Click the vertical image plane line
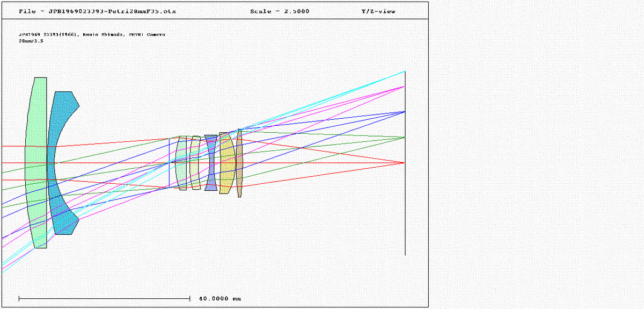644x309 pixels. point(405,163)
